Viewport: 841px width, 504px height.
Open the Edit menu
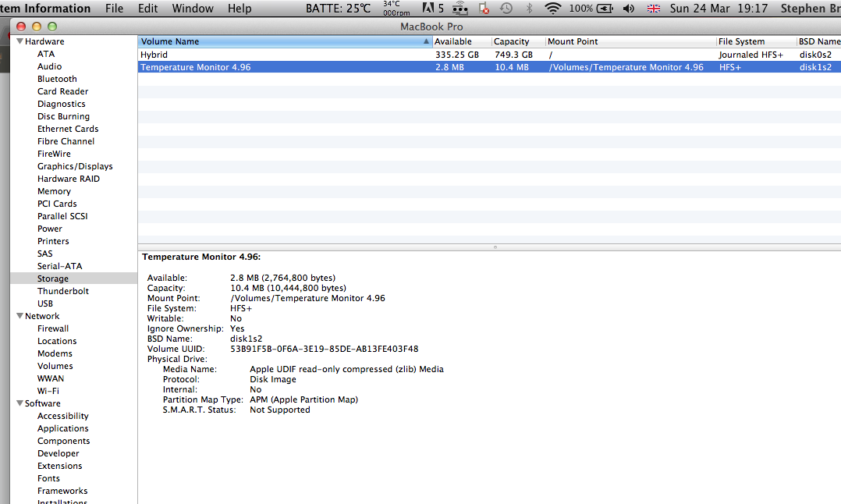148,9
